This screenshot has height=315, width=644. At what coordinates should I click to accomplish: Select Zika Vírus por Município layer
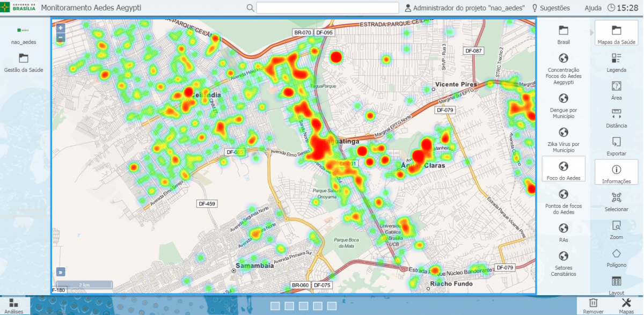click(x=563, y=140)
